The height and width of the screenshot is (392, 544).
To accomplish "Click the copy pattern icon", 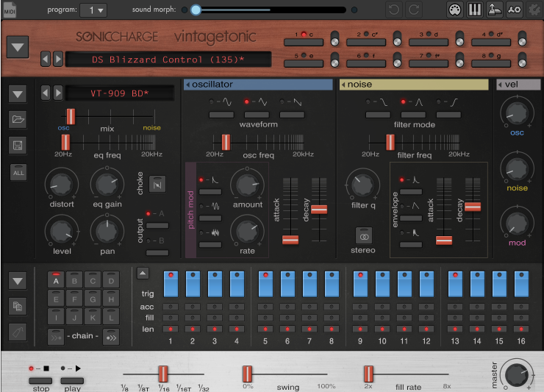I will click(x=18, y=306).
